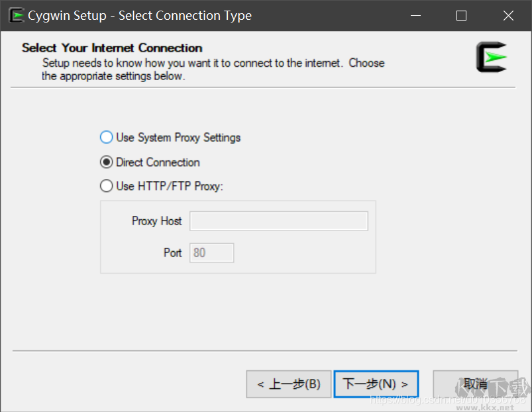Click the 下一步(N) button to continue
532x412 pixels.
(x=376, y=384)
